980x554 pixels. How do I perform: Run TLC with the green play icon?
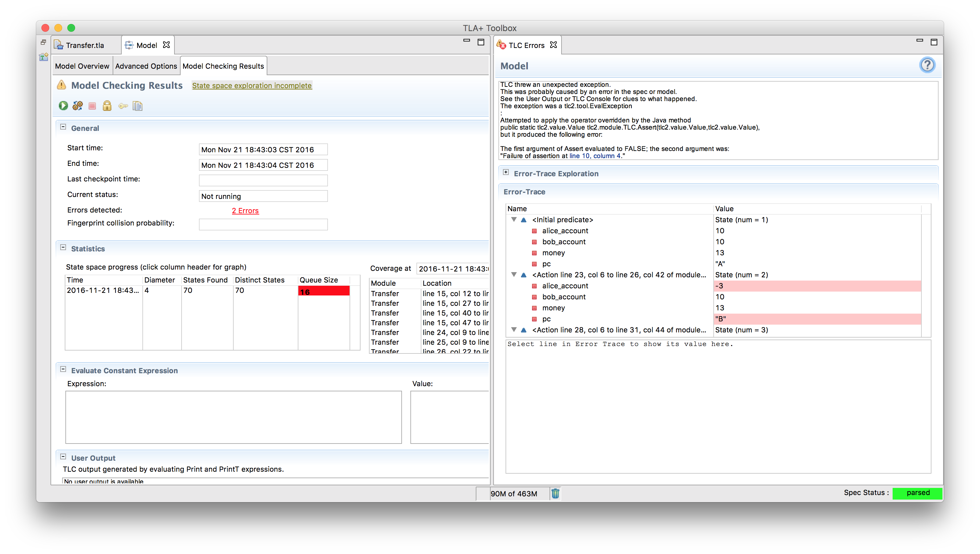point(63,106)
